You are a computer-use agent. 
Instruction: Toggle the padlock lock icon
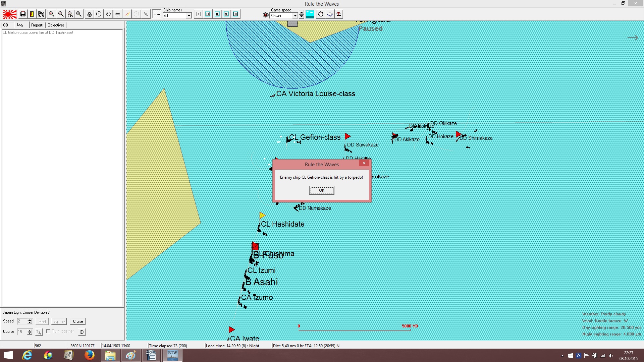pyautogui.click(x=90, y=14)
